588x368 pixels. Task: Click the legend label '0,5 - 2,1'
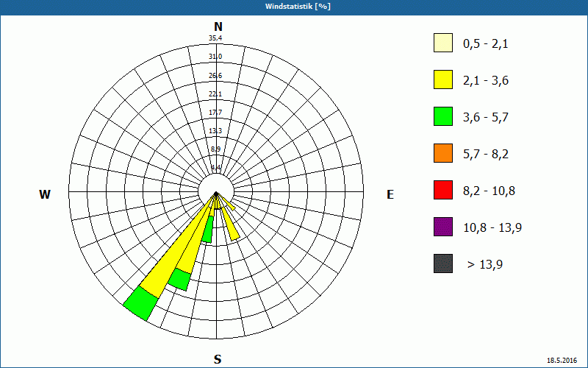[x=486, y=44]
